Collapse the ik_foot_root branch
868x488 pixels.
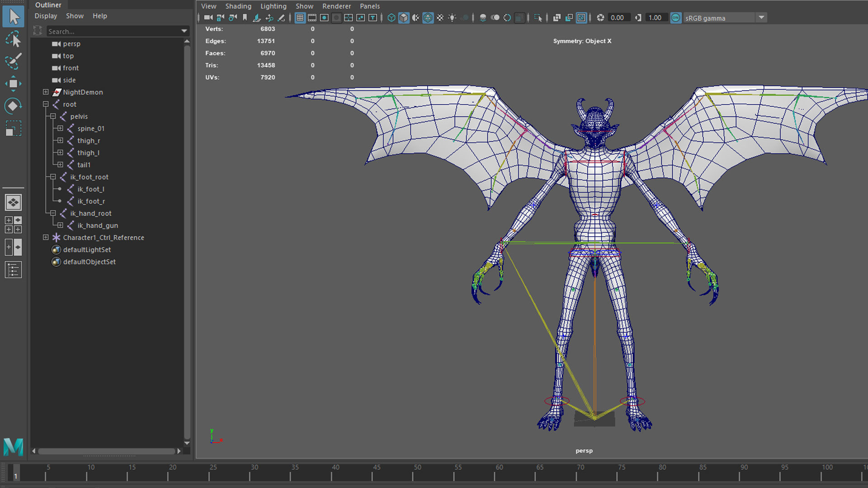point(53,177)
